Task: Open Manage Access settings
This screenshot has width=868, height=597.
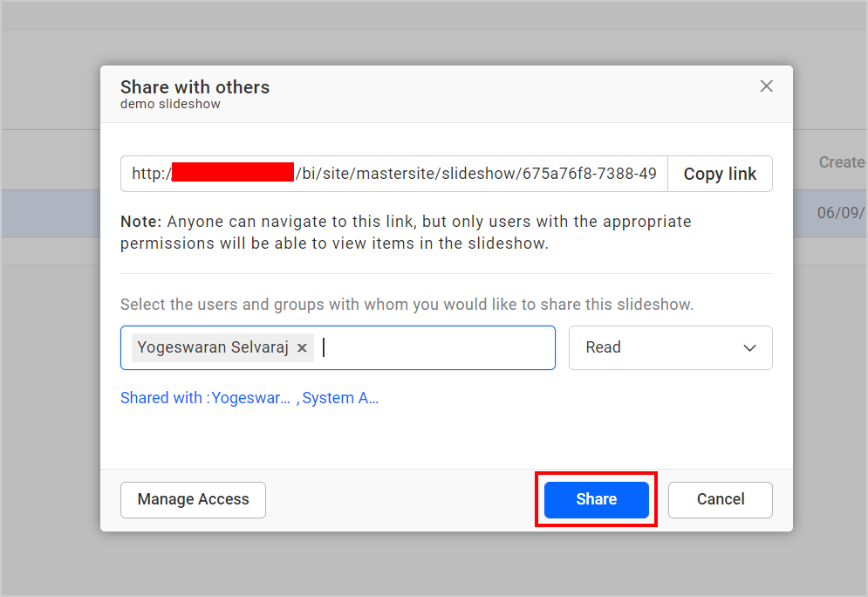Action: click(193, 499)
